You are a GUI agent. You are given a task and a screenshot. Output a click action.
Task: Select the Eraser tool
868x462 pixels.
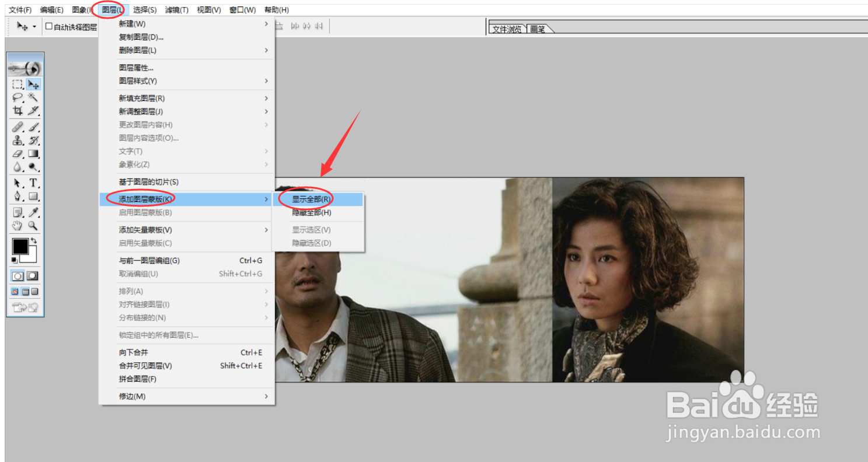[18, 153]
